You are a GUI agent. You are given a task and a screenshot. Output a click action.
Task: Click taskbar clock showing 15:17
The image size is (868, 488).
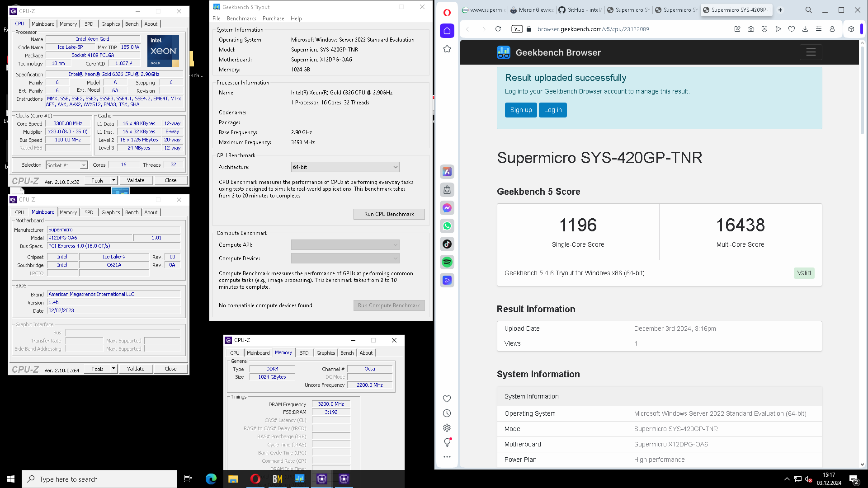tap(829, 479)
